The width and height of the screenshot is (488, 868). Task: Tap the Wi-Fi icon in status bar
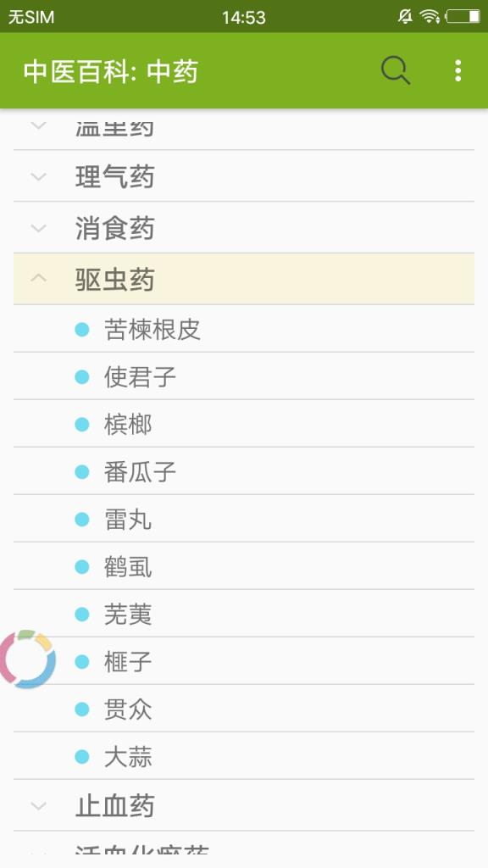point(428,14)
